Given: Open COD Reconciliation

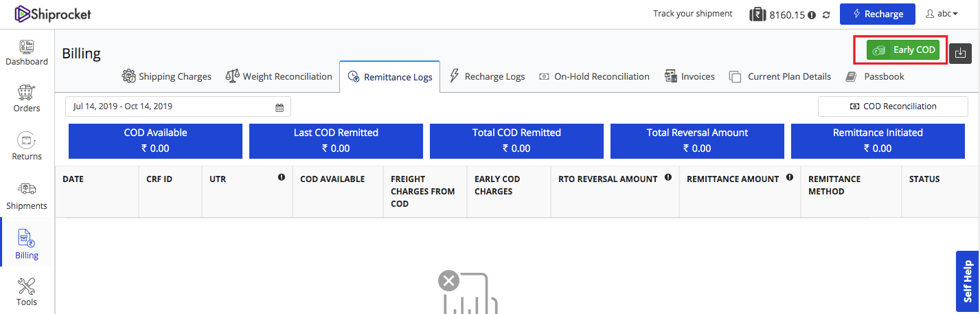Looking at the screenshot, I should [x=892, y=106].
